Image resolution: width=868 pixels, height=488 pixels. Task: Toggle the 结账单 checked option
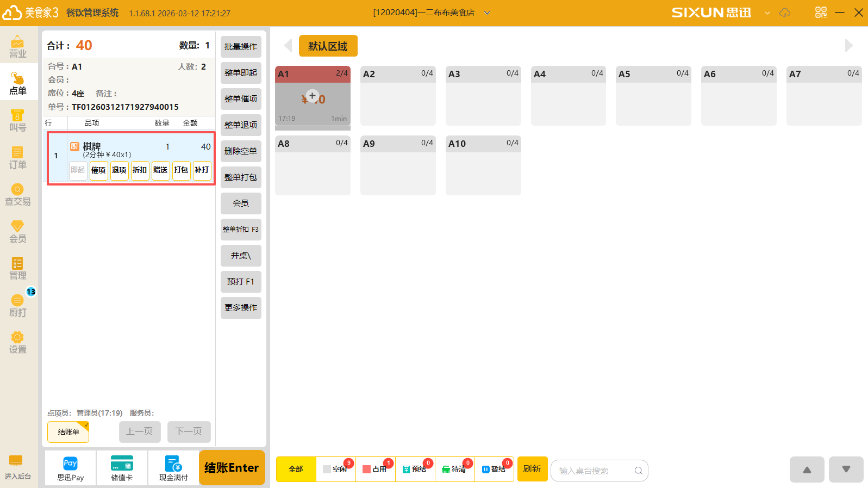68,432
